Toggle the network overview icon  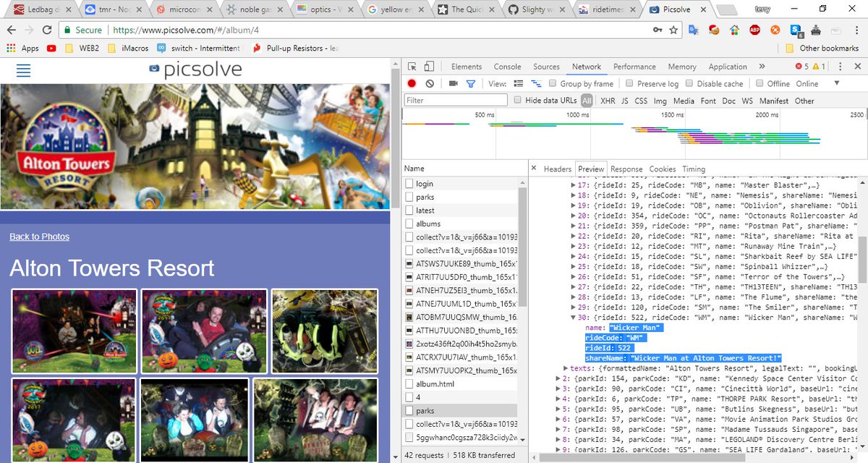click(x=536, y=84)
